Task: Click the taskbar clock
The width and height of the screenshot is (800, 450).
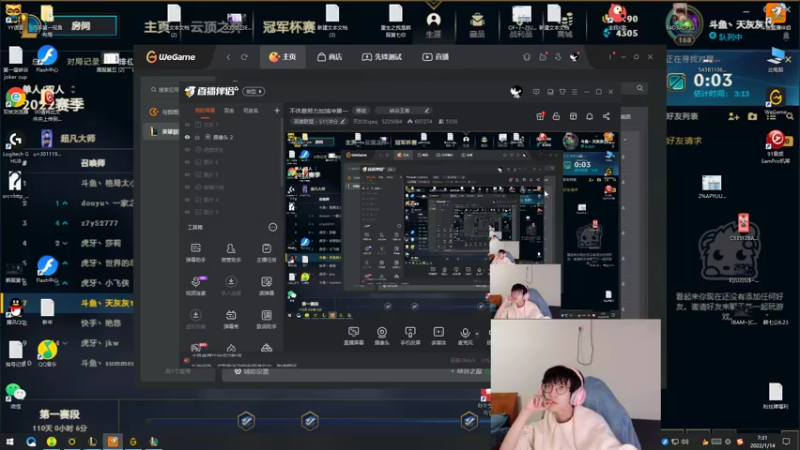Action: point(762,441)
